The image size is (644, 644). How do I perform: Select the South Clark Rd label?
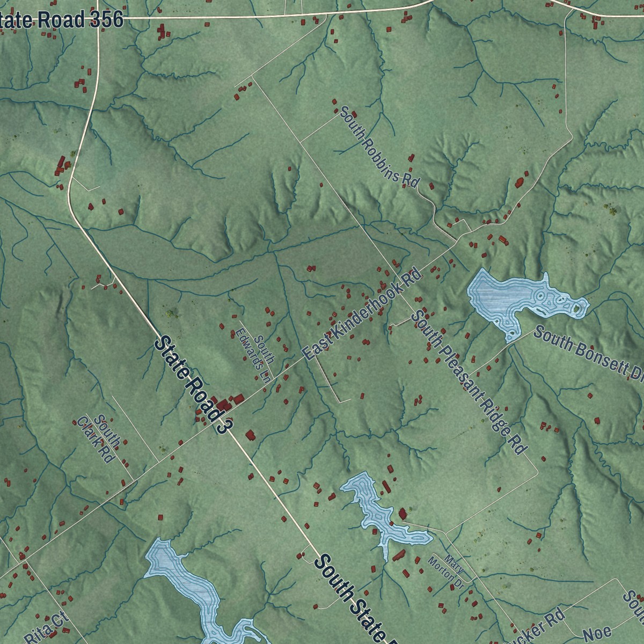tap(99, 438)
